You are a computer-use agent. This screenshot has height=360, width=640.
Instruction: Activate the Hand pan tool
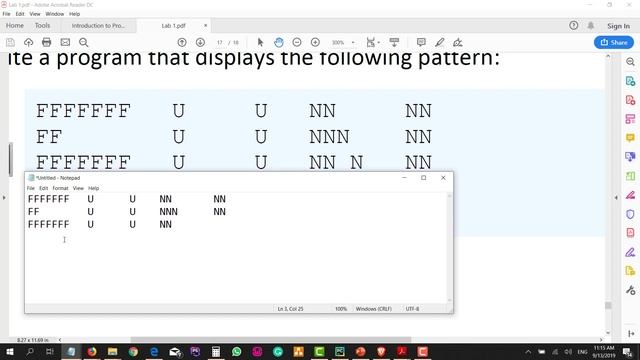coord(279,42)
